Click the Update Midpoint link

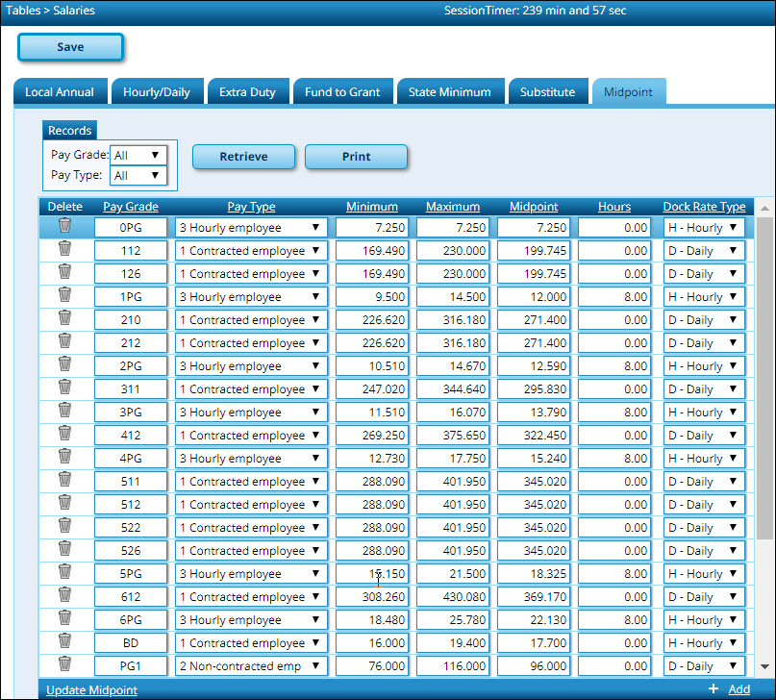(91, 689)
